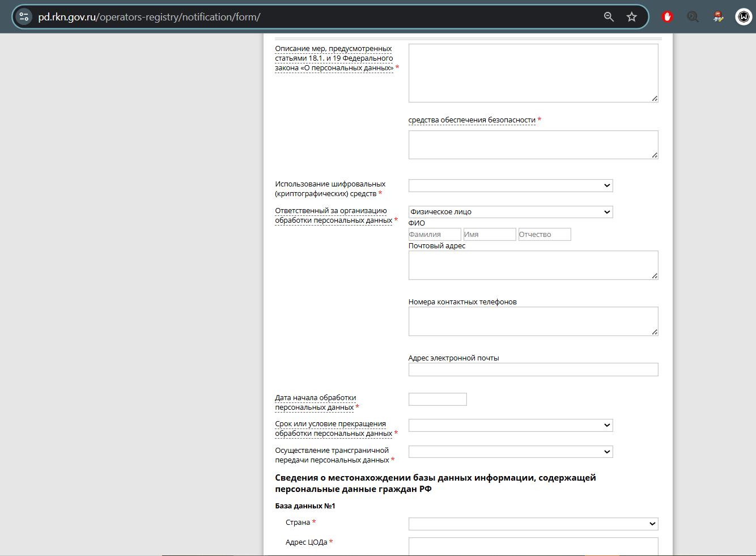Open the red stop-hand ad blocker extension

pyautogui.click(x=667, y=17)
